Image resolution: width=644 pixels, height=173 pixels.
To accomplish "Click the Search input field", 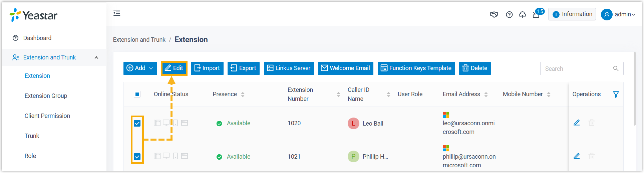I will 576,68.
